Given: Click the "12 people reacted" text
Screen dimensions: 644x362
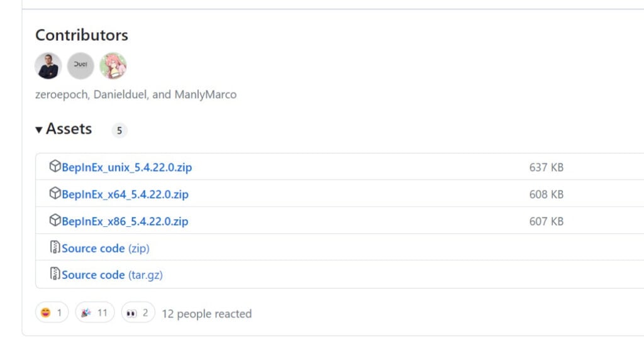Looking at the screenshot, I should 206,314.
